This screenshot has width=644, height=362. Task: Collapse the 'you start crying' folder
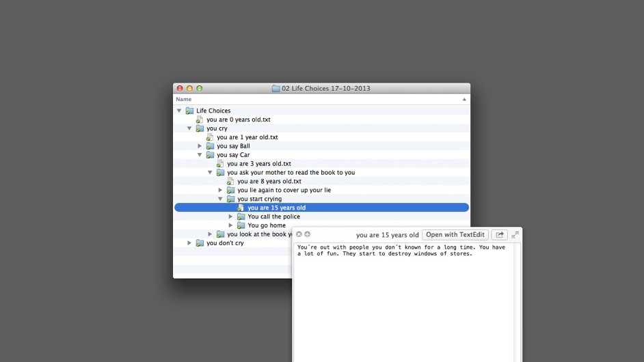[x=220, y=199]
